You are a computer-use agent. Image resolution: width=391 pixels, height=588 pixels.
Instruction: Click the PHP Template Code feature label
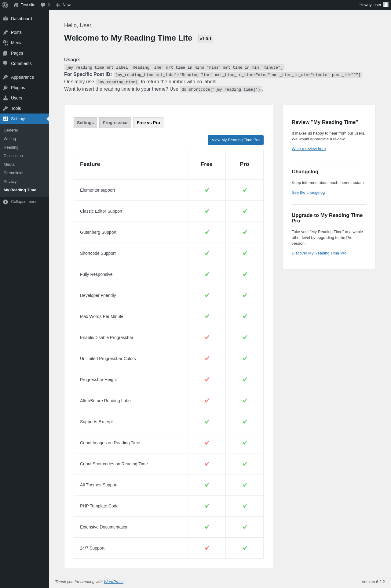(x=99, y=506)
